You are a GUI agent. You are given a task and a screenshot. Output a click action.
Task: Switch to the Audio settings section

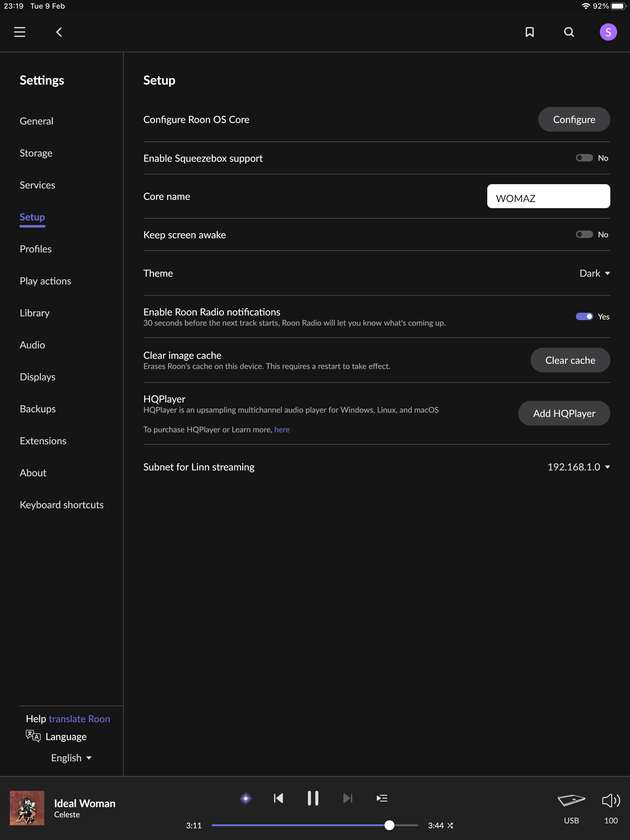pyautogui.click(x=32, y=345)
